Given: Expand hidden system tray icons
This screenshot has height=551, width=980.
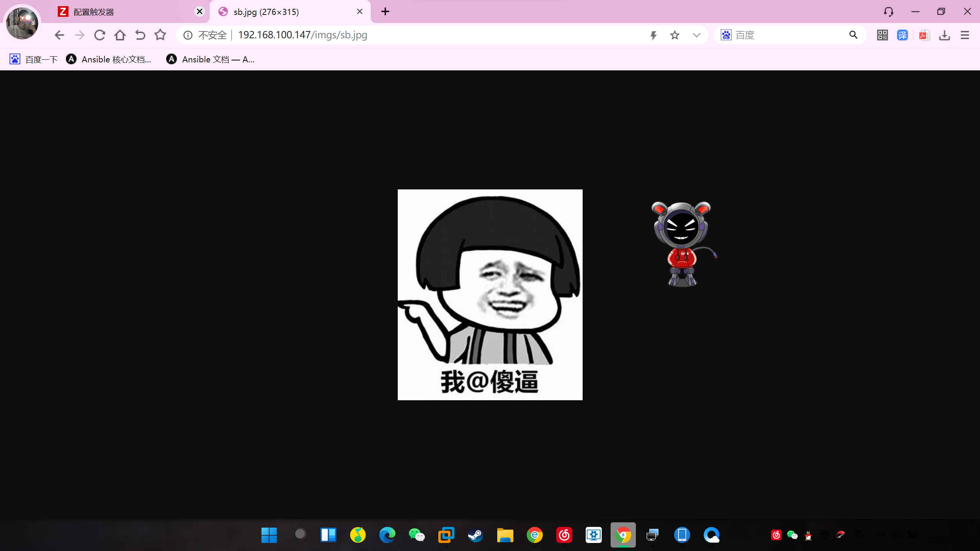Looking at the screenshot, I should tap(760, 535).
